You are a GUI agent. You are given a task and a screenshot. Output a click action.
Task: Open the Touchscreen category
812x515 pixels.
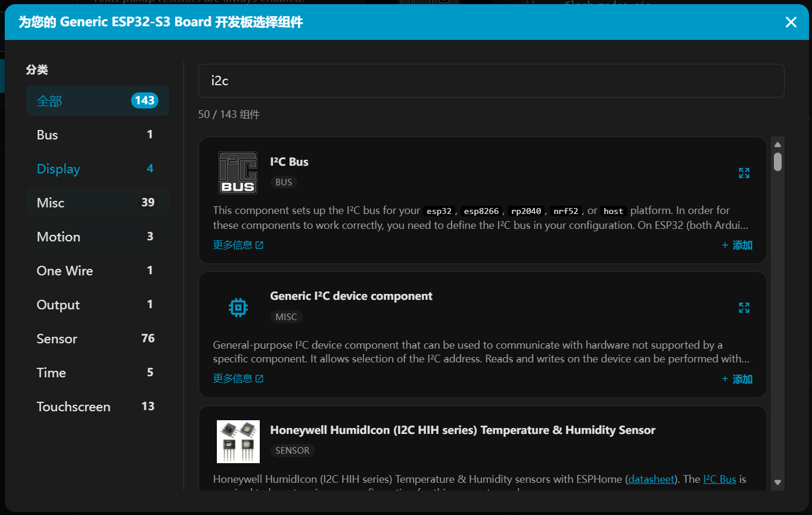[98, 407]
